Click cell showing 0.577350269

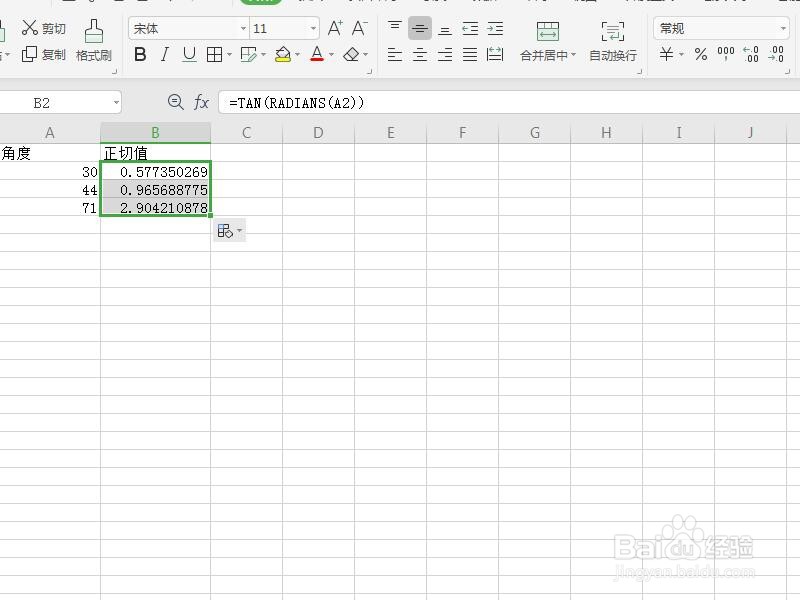156,171
